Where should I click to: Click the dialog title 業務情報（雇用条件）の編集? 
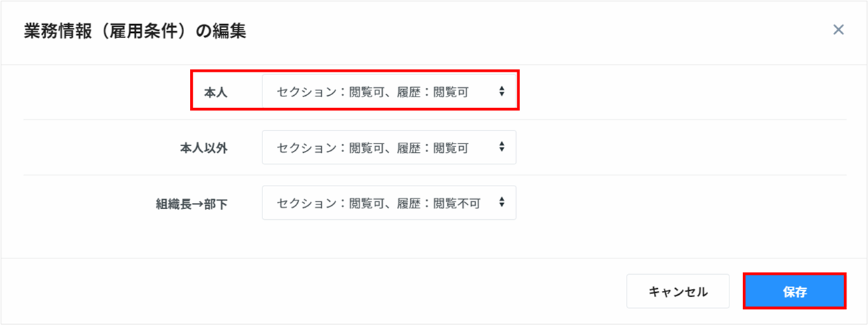pos(135,31)
